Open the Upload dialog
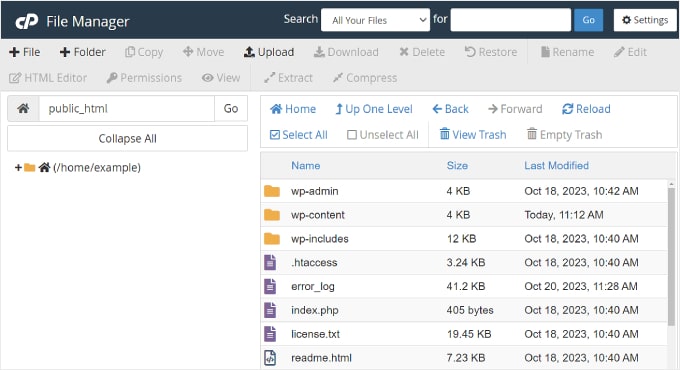Viewport: 680px width, 370px height. point(269,52)
